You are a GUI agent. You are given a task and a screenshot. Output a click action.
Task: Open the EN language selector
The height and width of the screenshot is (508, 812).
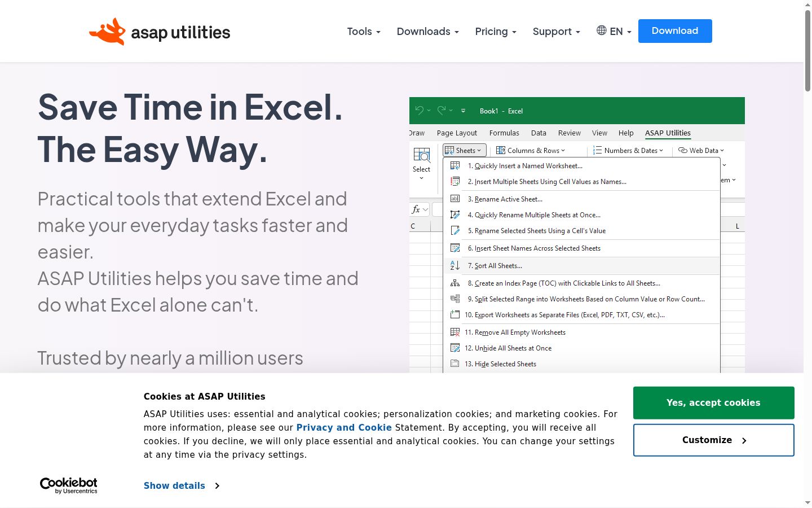[614, 32]
